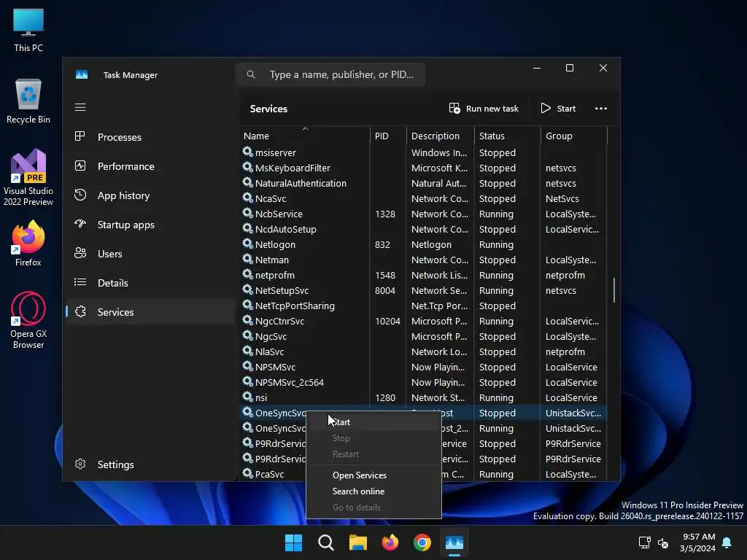
Task: Click the Services puzzle icon in sidebar
Action: 80,311
